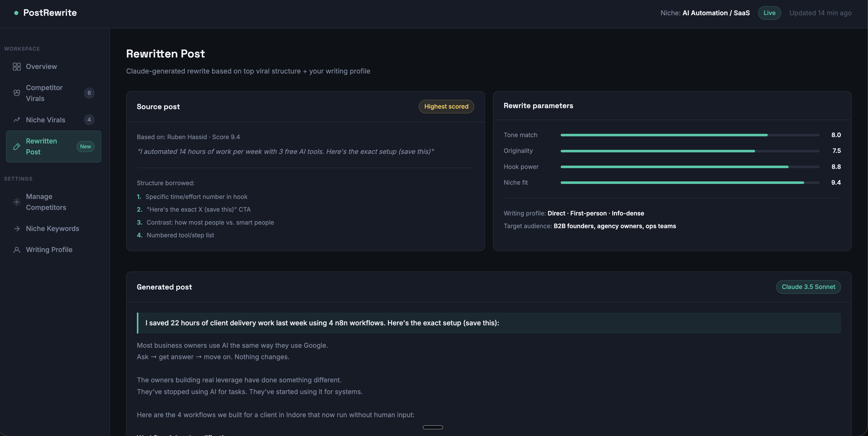Click the Tone match progress bar
Screen dimensions: 868x436
click(x=690, y=135)
